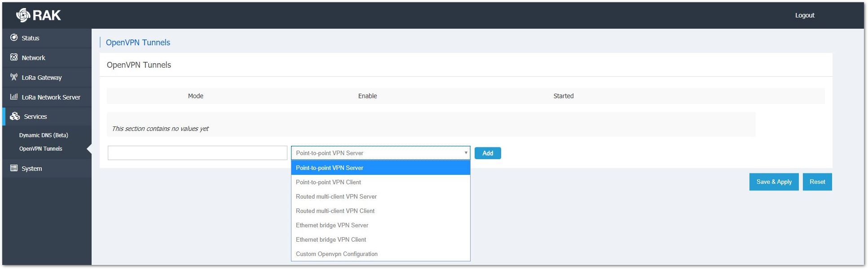Log out of the RAK gateway
The height and width of the screenshot is (269, 868).
click(x=805, y=15)
